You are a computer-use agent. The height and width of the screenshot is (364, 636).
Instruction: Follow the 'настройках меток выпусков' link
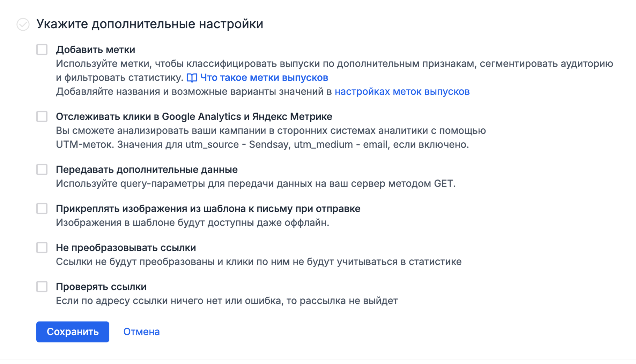[x=402, y=92]
